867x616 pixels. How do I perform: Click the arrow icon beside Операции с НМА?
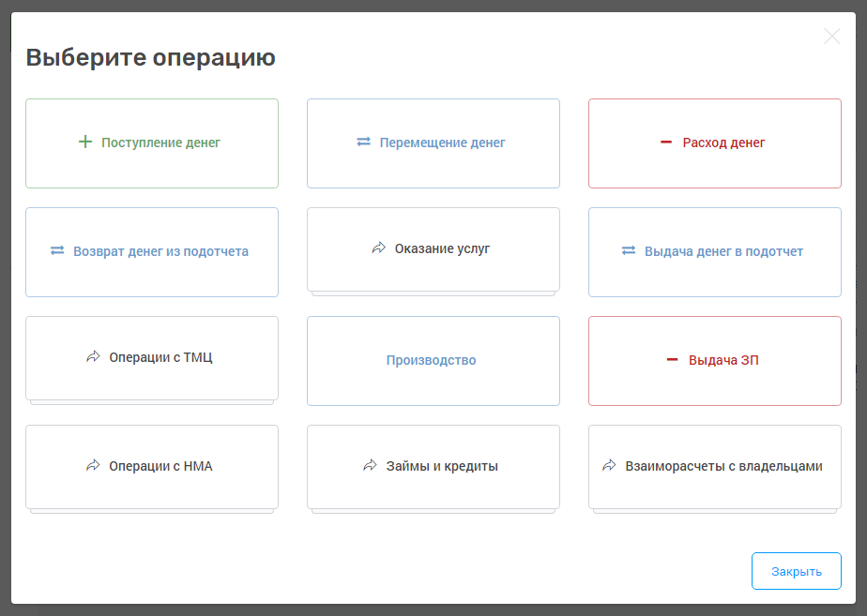[x=93, y=466]
